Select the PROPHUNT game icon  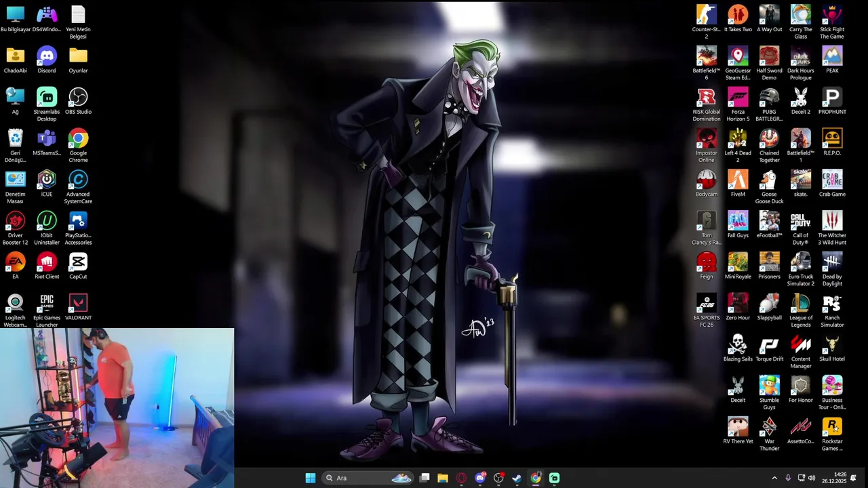(832, 102)
